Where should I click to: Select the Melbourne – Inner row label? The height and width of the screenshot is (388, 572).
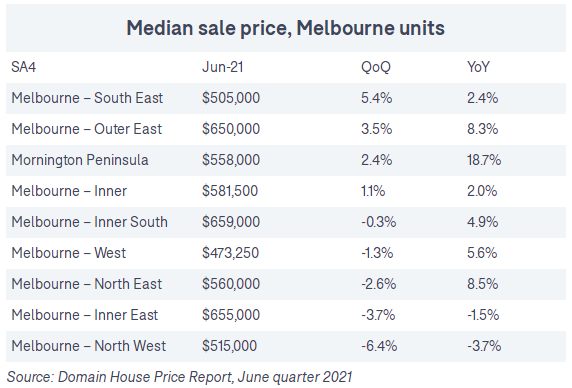tap(69, 191)
